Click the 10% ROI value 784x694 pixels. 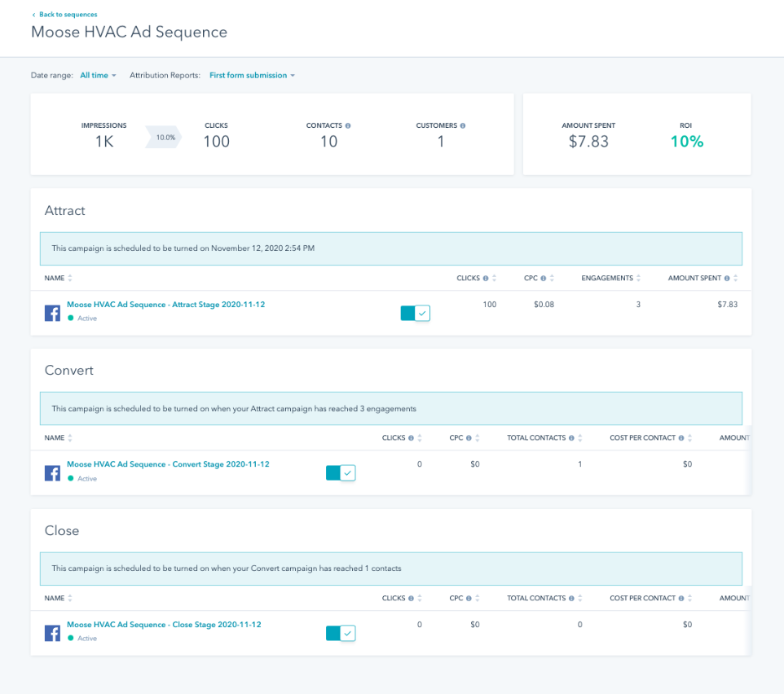pyautogui.click(x=686, y=142)
